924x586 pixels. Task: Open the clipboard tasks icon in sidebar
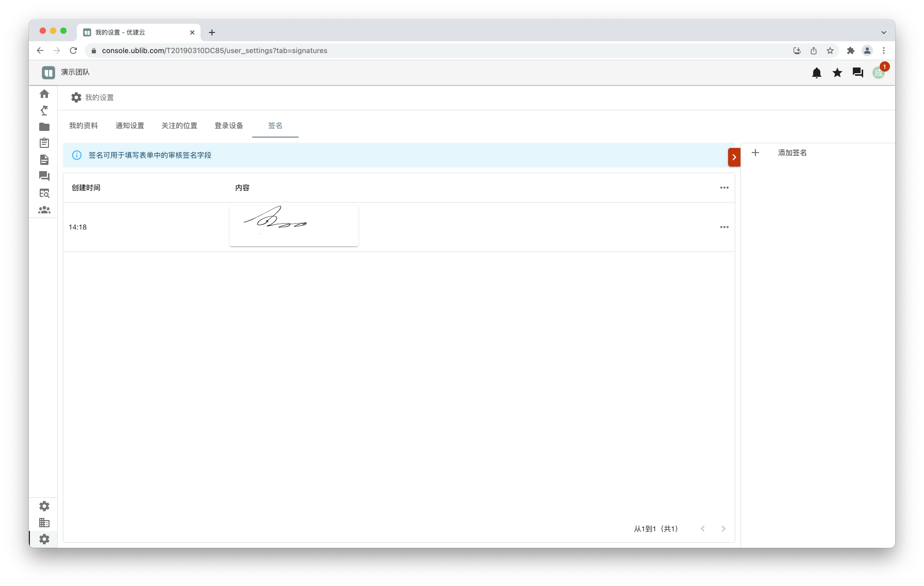pyautogui.click(x=44, y=143)
